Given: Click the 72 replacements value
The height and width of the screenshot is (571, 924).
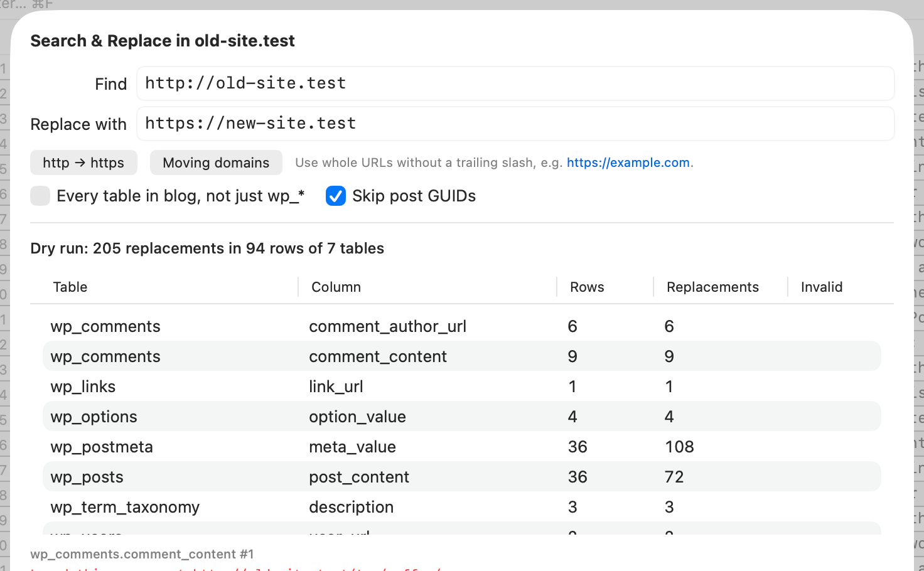Looking at the screenshot, I should coord(674,477).
